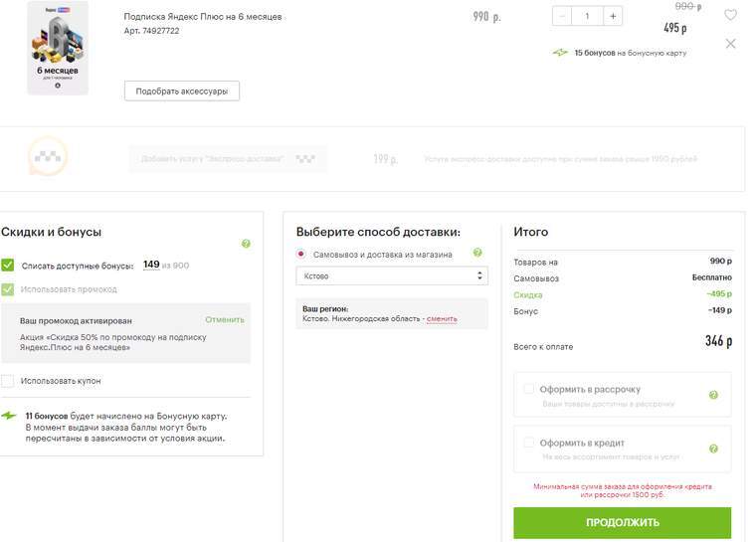The image size is (756, 542).
Task: Click bonus card icon beside 15 бонусов
Action: coord(560,53)
